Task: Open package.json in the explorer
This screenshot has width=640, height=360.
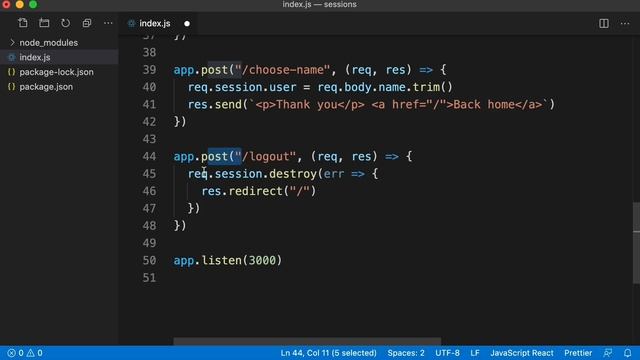Action: pyautogui.click(x=46, y=87)
